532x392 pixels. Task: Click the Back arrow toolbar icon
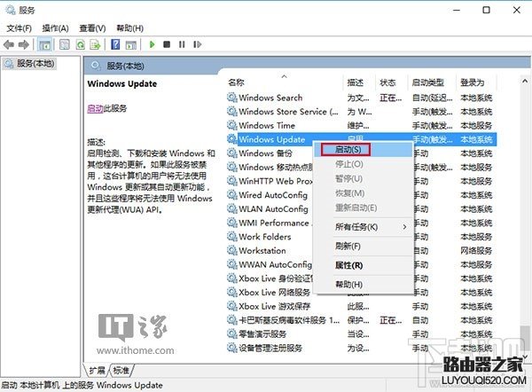(9, 44)
